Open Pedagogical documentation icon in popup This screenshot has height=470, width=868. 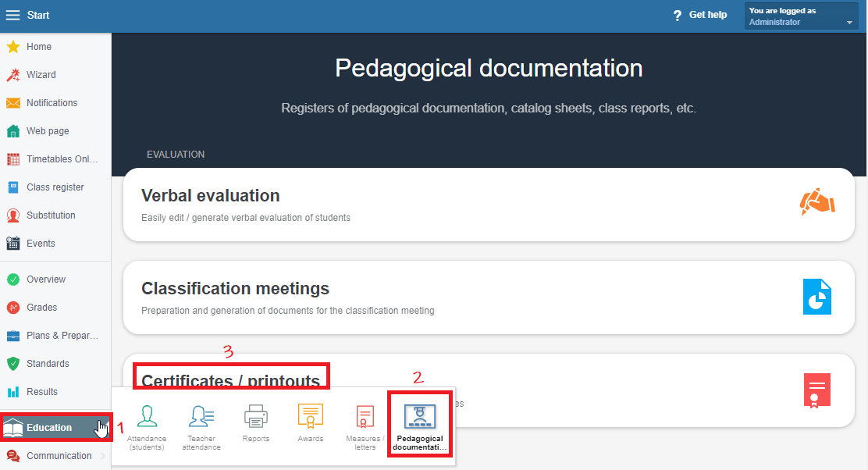[420, 417]
